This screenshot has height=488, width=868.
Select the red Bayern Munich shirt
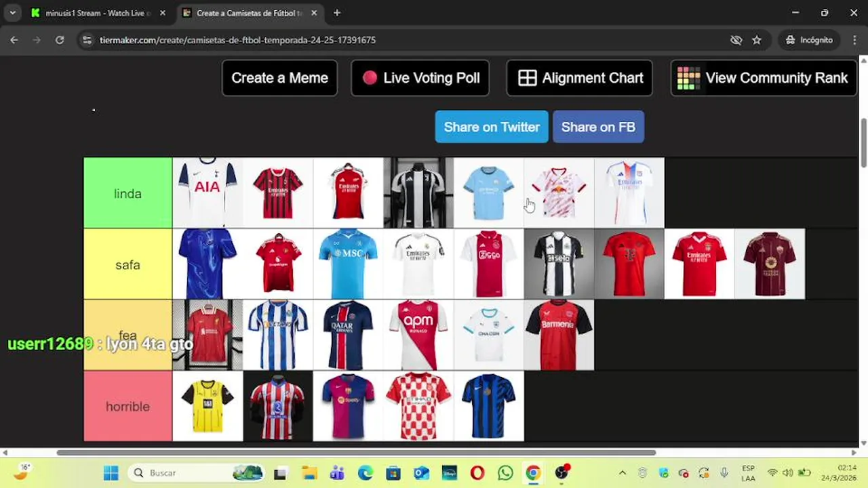coord(629,264)
